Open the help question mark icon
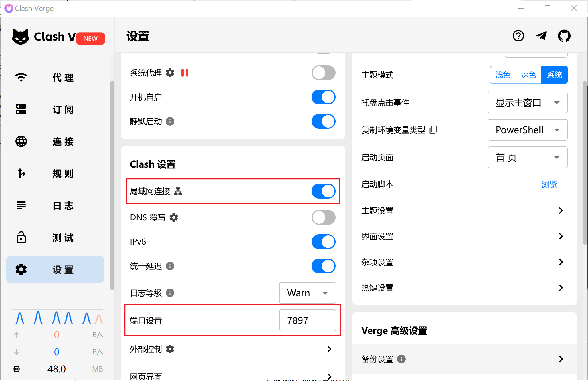The width and height of the screenshot is (588, 381). pos(518,36)
